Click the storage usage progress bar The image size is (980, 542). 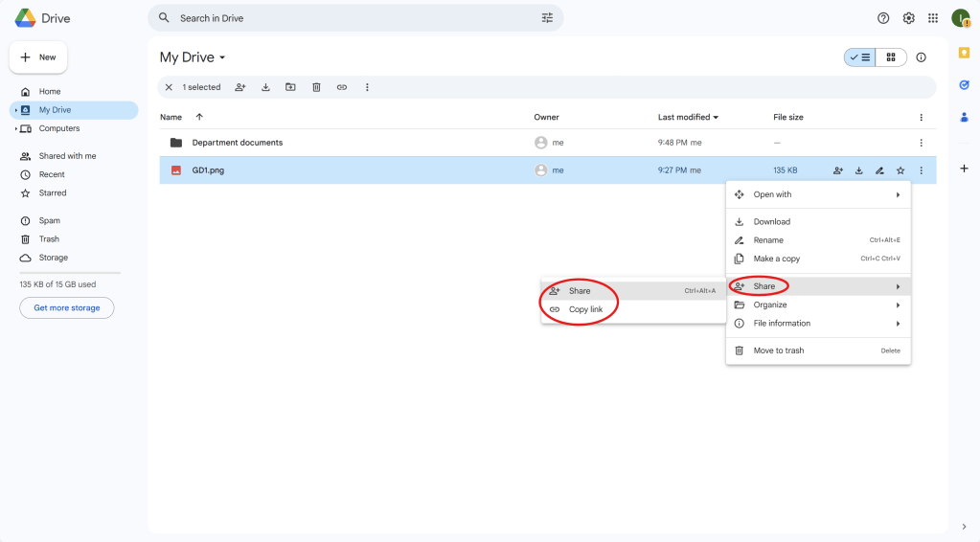[70, 273]
